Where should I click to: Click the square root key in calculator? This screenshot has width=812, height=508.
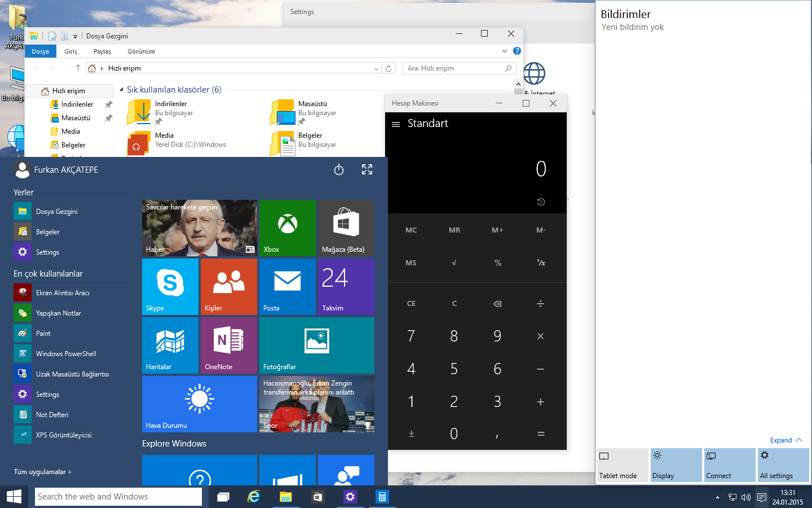[x=454, y=262]
